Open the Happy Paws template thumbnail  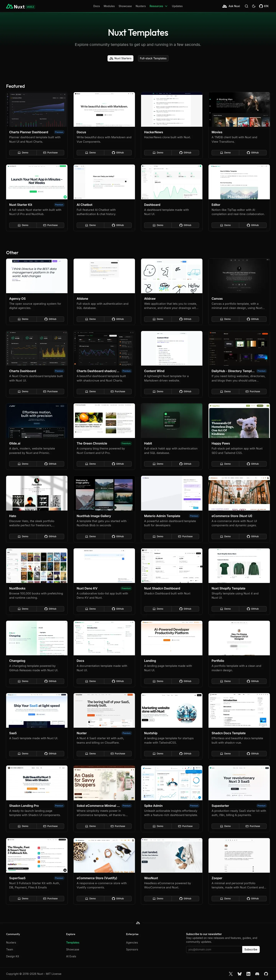(239, 421)
